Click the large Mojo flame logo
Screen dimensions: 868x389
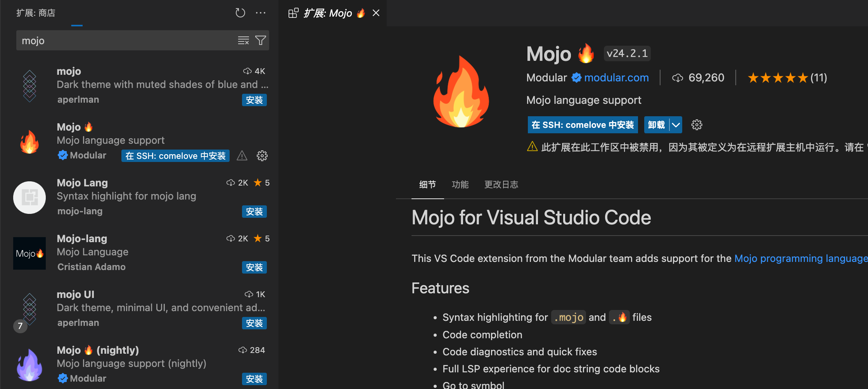click(x=461, y=91)
